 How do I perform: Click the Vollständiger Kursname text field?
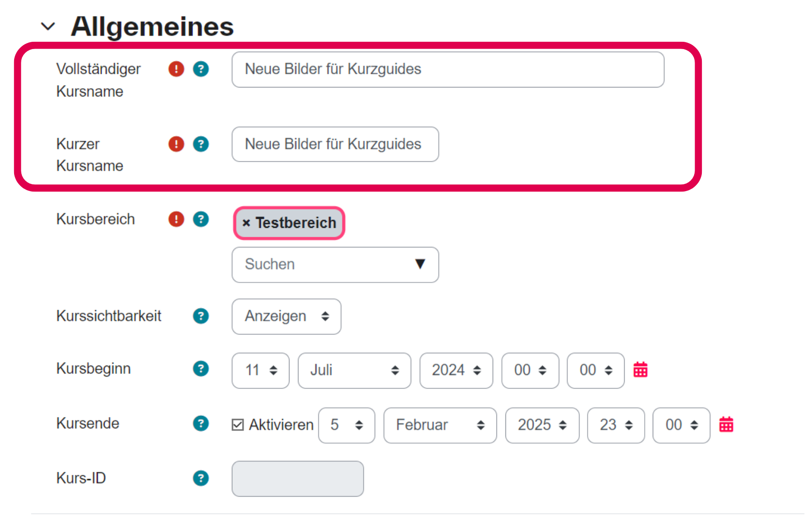447,70
